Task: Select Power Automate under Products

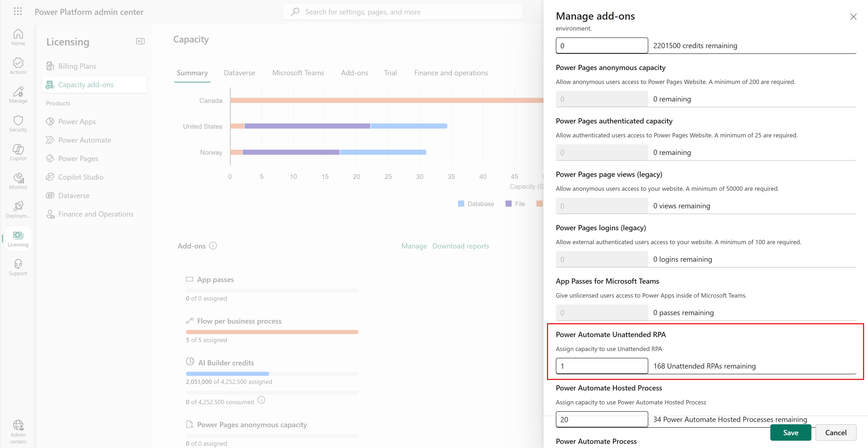Action: tap(84, 140)
